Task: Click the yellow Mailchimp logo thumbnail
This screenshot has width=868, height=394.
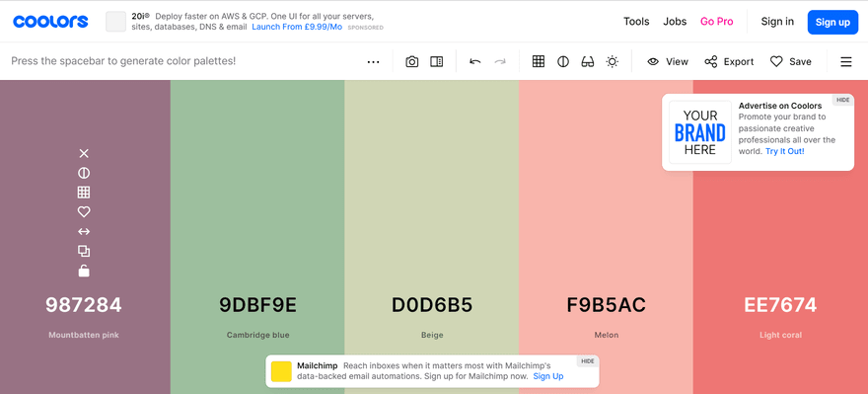Action: point(281,371)
